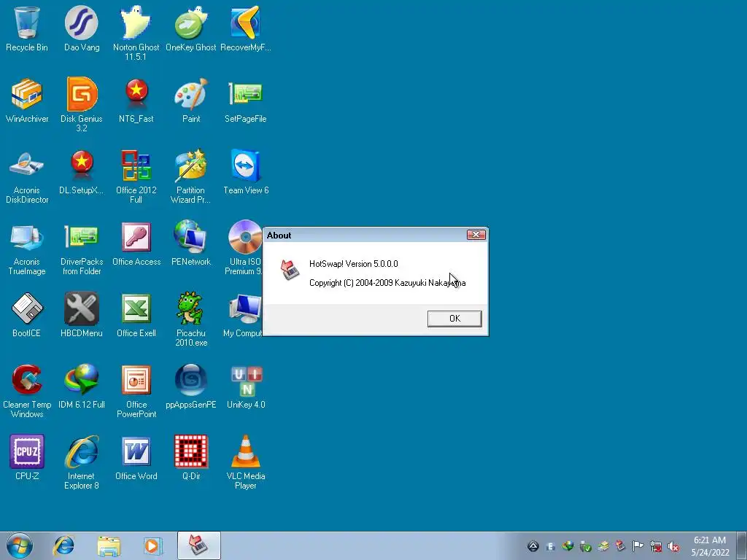Click the network connection tray icon
This screenshot has width=747, height=560.
tap(656, 547)
